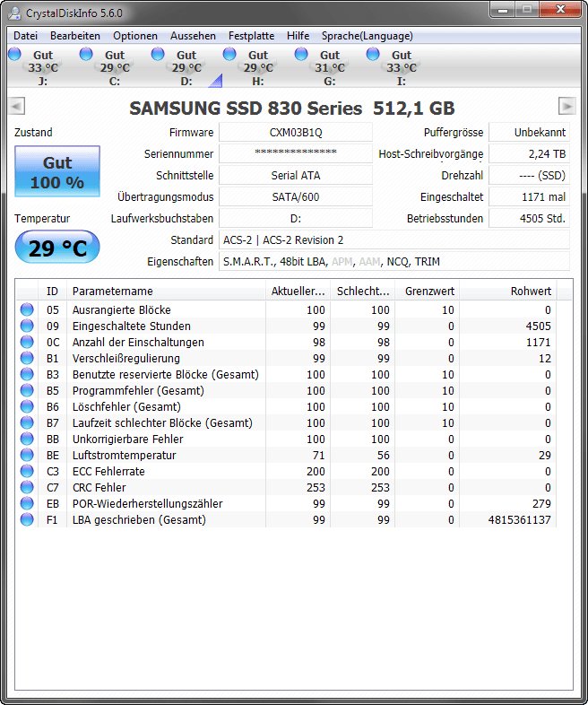Image resolution: width=588 pixels, height=705 pixels.
Task: Open the Hilfe menu
Action: pos(298,36)
